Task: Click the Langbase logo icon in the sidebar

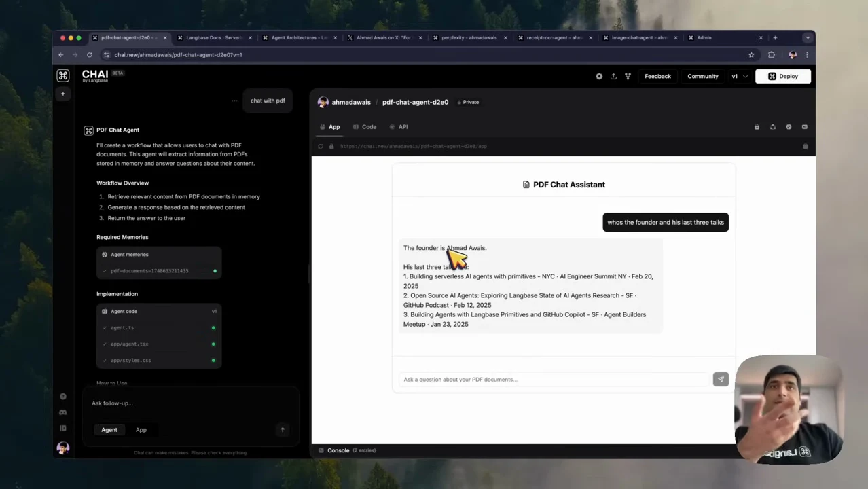Action: tap(63, 76)
